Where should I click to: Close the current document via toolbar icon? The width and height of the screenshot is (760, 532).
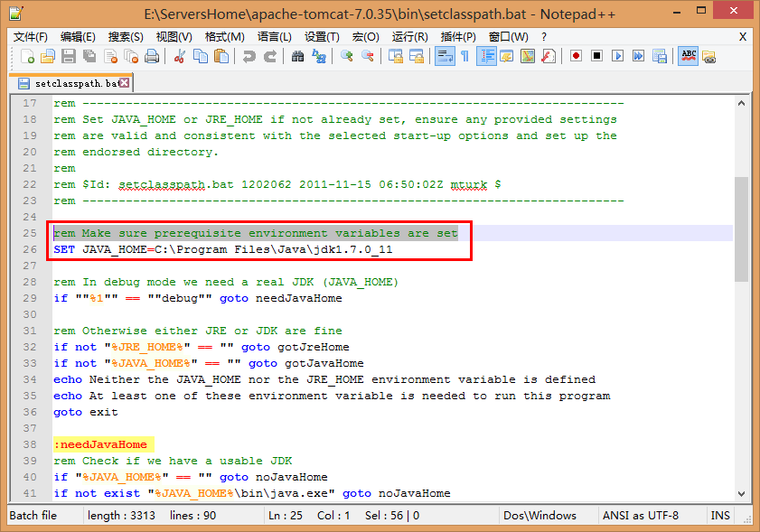coord(111,57)
